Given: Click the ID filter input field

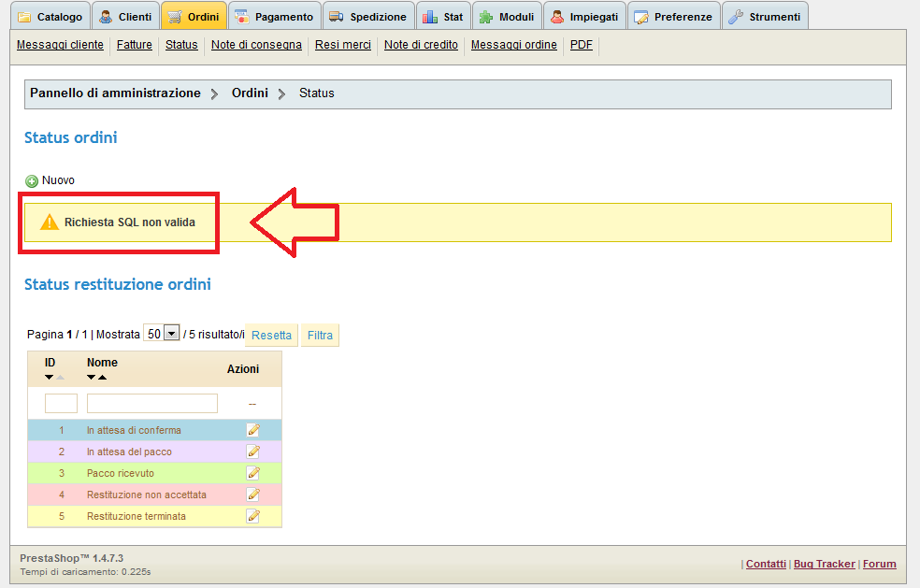Looking at the screenshot, I should coord(61,403).
